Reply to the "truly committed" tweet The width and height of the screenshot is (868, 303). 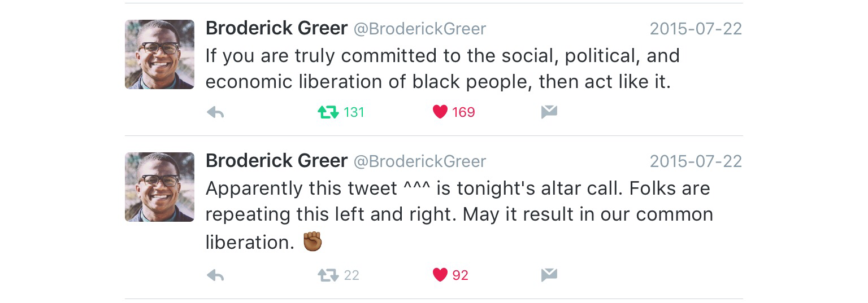pos(215,113)
